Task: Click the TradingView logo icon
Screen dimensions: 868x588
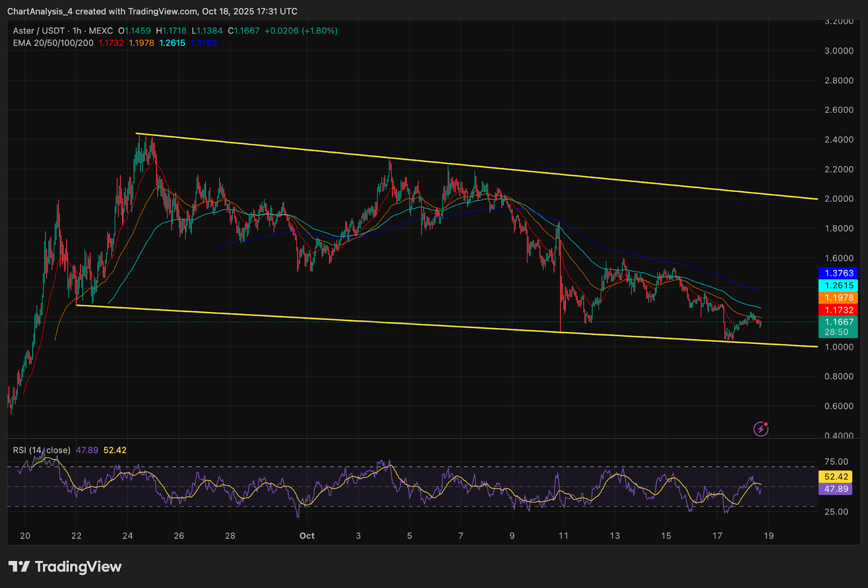Action: (x=19, y=567)
